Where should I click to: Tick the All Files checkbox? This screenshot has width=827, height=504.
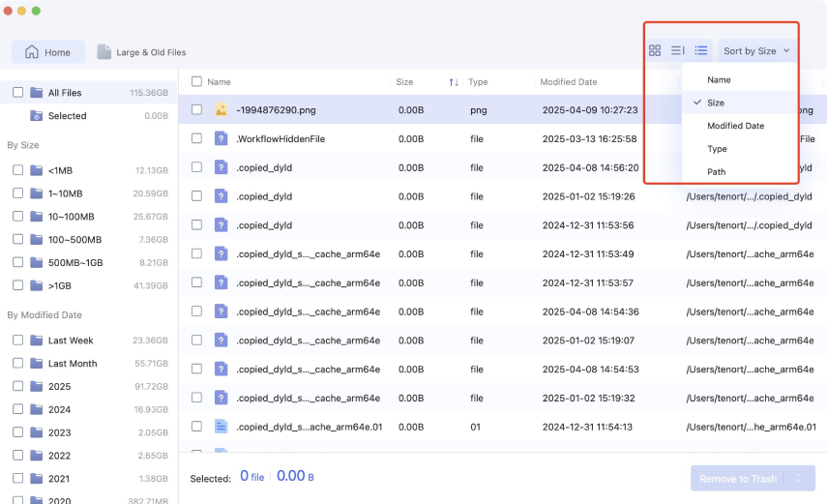click(18, 92)
